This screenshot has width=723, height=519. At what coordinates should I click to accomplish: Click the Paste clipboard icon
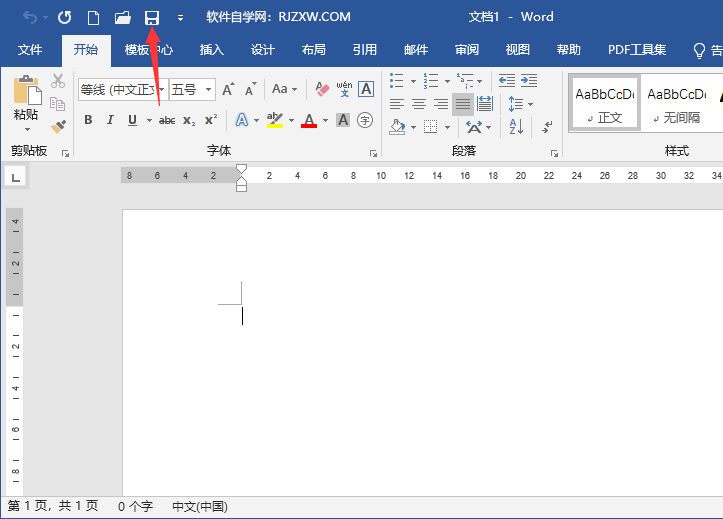[x=27, y=90]
